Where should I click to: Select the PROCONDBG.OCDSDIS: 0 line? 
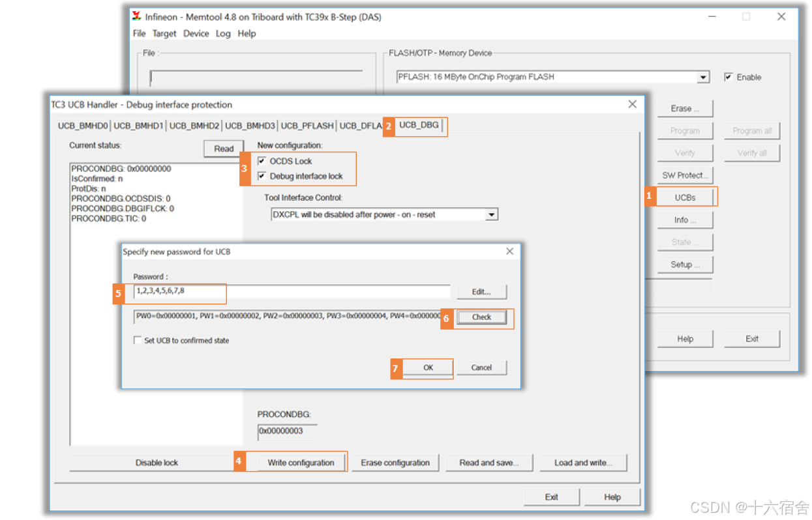pos(121,198)
